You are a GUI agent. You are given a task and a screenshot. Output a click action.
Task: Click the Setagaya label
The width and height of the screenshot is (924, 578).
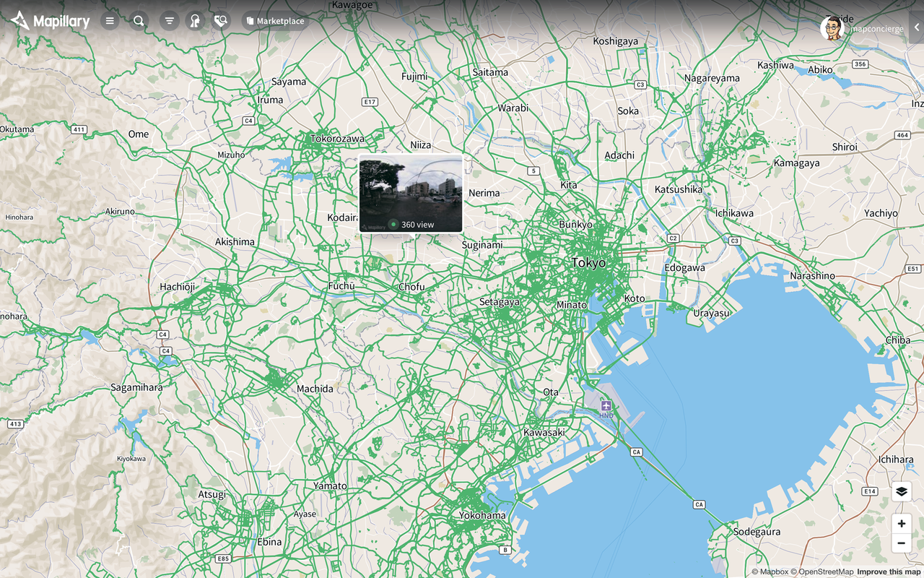[500, 302]
